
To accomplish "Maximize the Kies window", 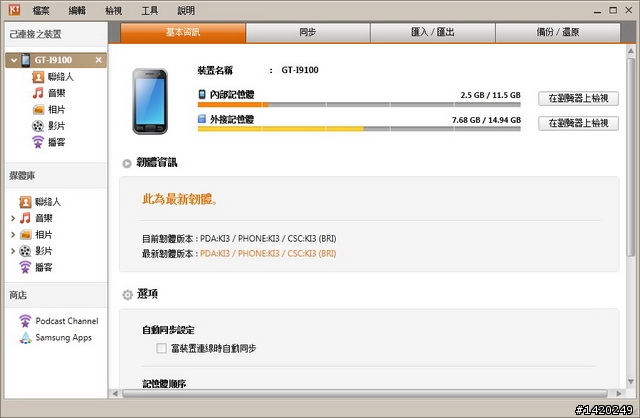I will tap(613, 10).
